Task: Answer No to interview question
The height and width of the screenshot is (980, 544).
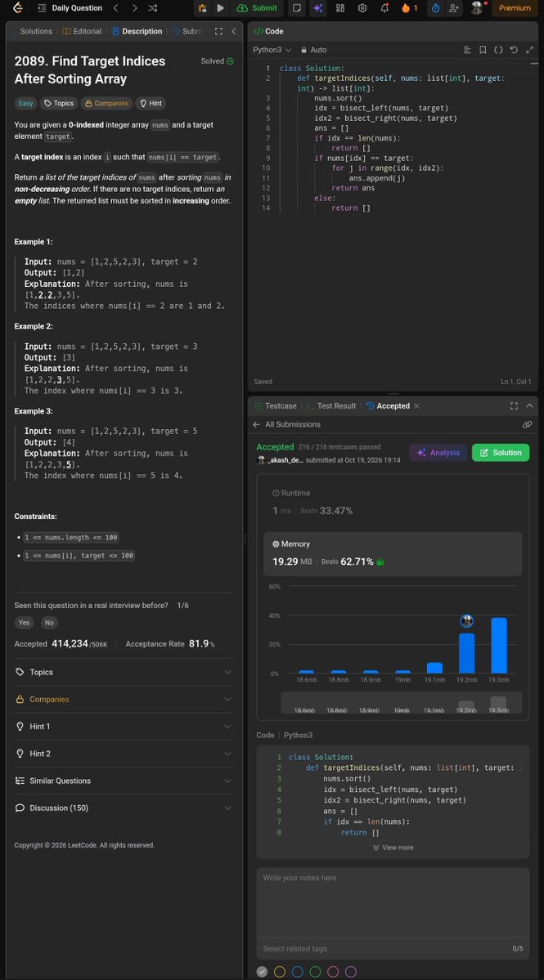Action: click(49, 623)
